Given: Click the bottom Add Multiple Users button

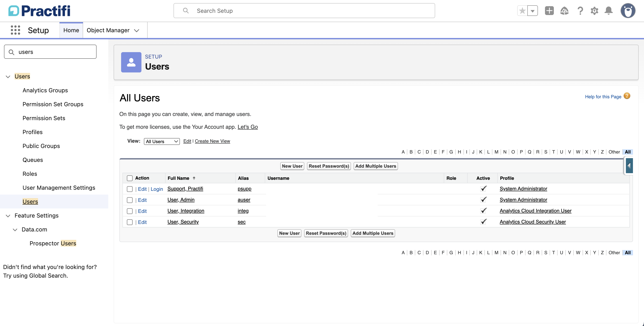Looking at the screenshot, I should tap(373, 233).
